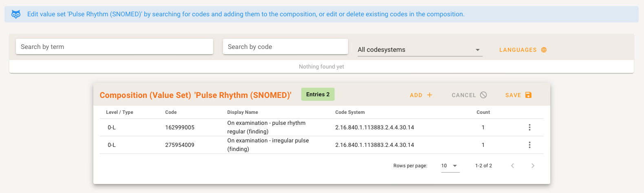
Task: Click the cancel circle-slash icon
Action: (483, 95)
